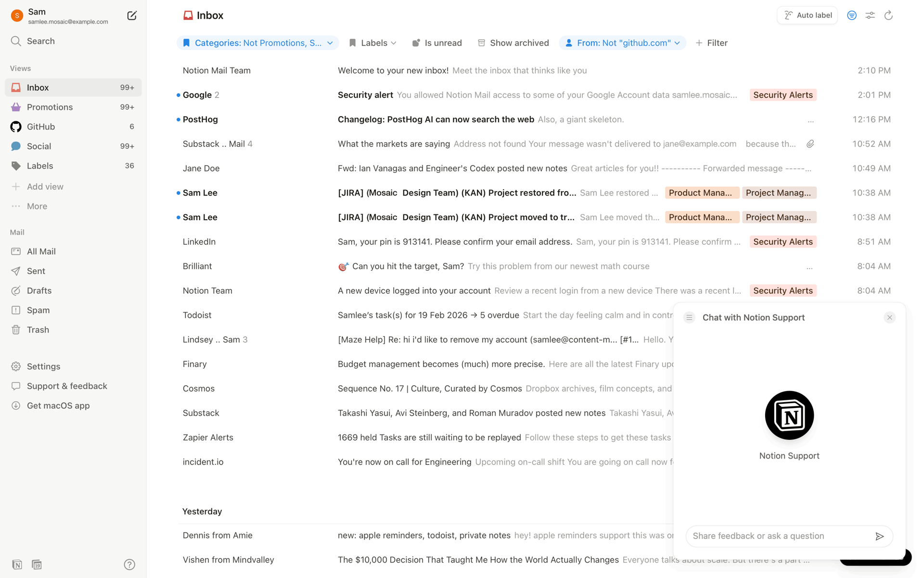Screen dimensions: 924x578
Task: Open the Spam folder
Action: [73, 310]
